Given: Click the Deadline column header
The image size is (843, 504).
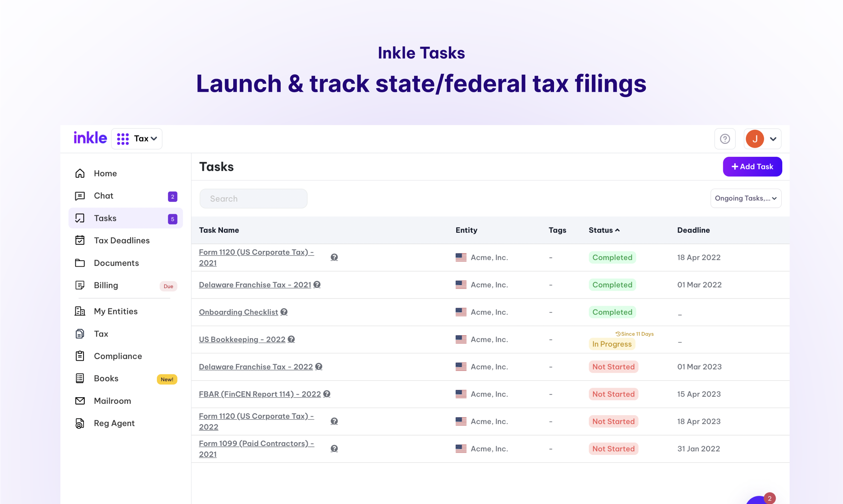Looking at the screenshot, I should 693,230.
